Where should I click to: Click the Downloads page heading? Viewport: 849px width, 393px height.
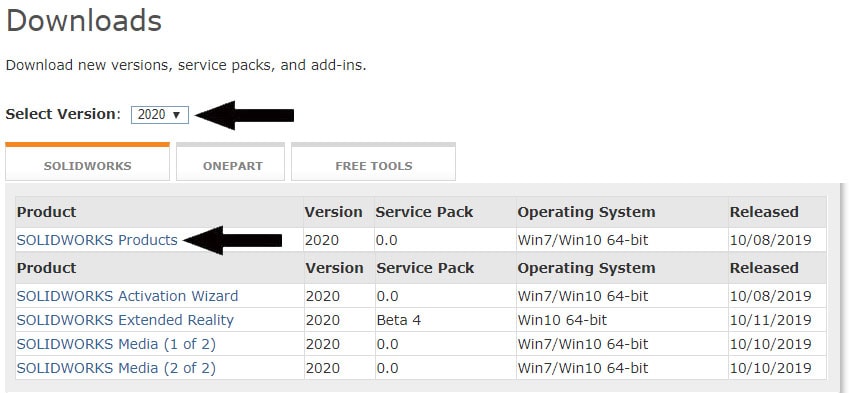[84, 21]
